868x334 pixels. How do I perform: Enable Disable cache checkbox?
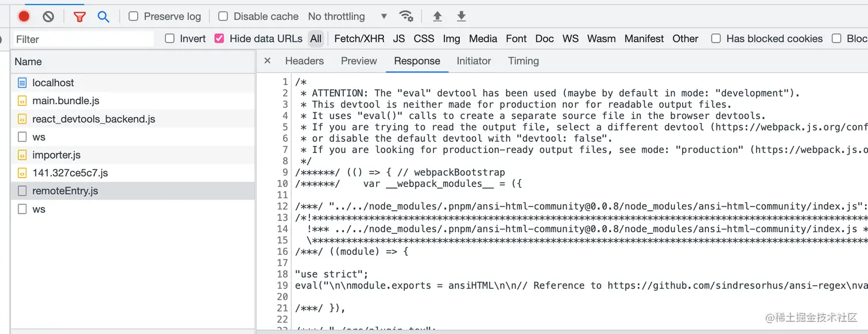[223, 16]
